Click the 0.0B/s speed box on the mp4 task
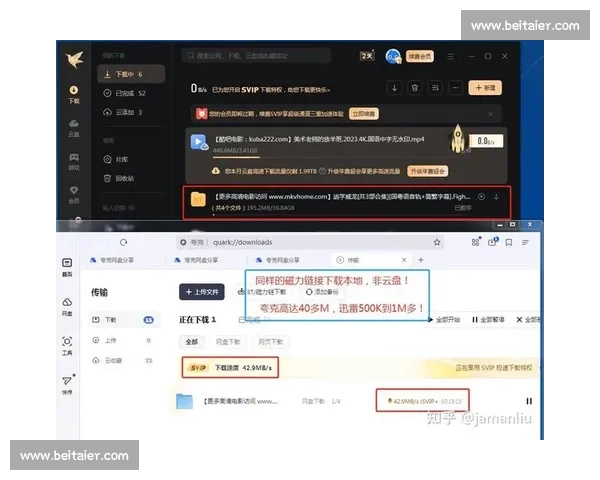The height and width of the screenshot is (480, 600). [486, 141]
